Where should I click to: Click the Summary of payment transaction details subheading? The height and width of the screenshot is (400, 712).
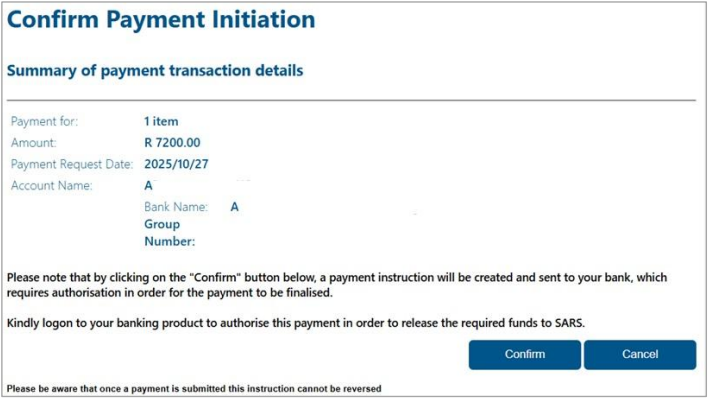[155, 71]
